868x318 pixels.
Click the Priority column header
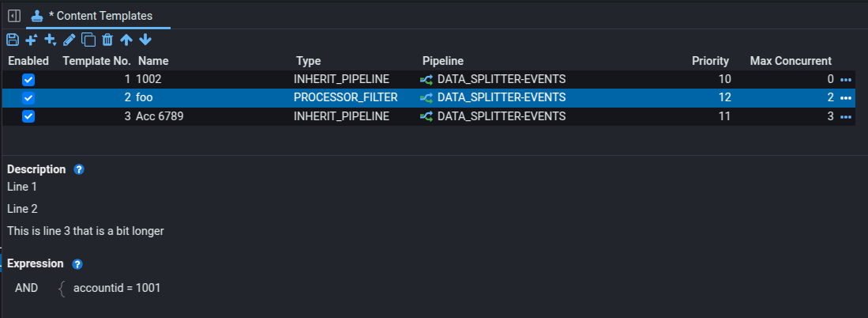710,61
